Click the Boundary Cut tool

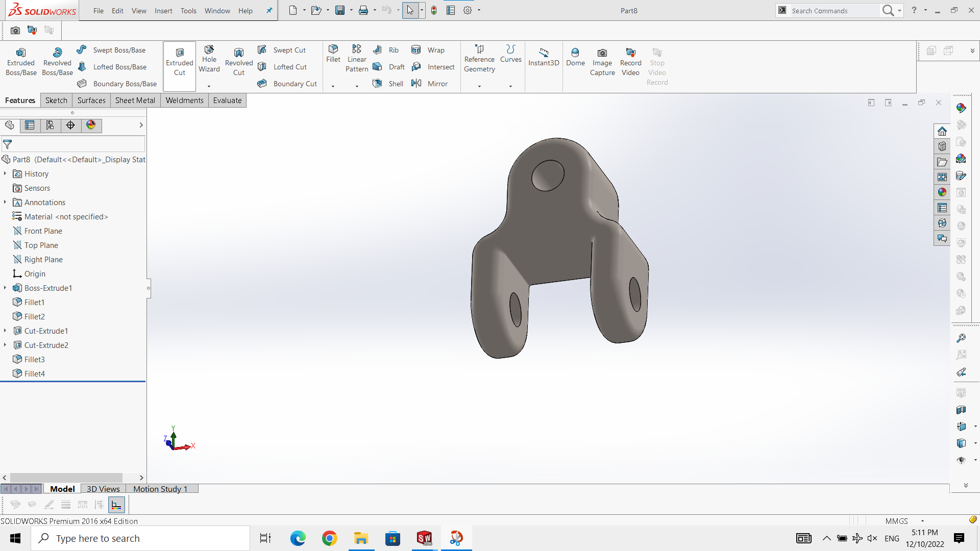click(x=287, y=84)
